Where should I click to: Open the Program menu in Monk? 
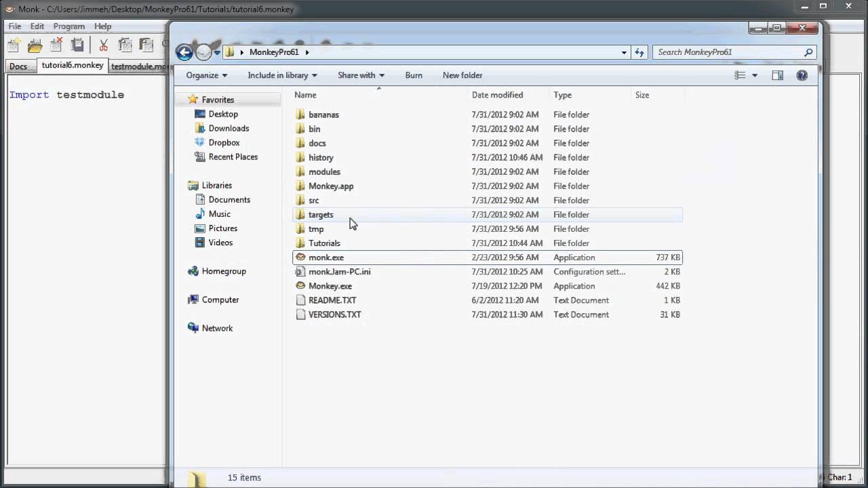[x=69, y=26]
